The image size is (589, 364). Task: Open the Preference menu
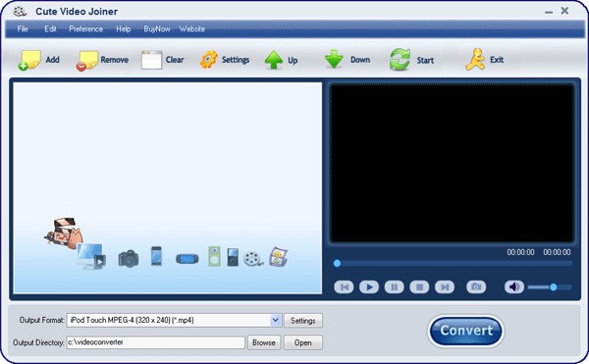pyautogui.click(x=86, y=28)
